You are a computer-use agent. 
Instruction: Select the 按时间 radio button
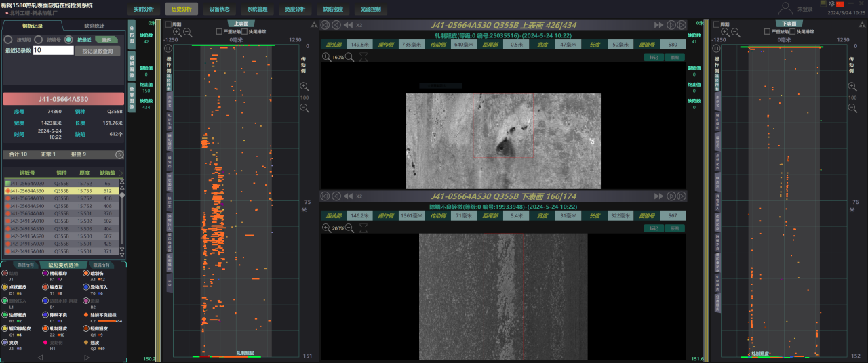9,39
